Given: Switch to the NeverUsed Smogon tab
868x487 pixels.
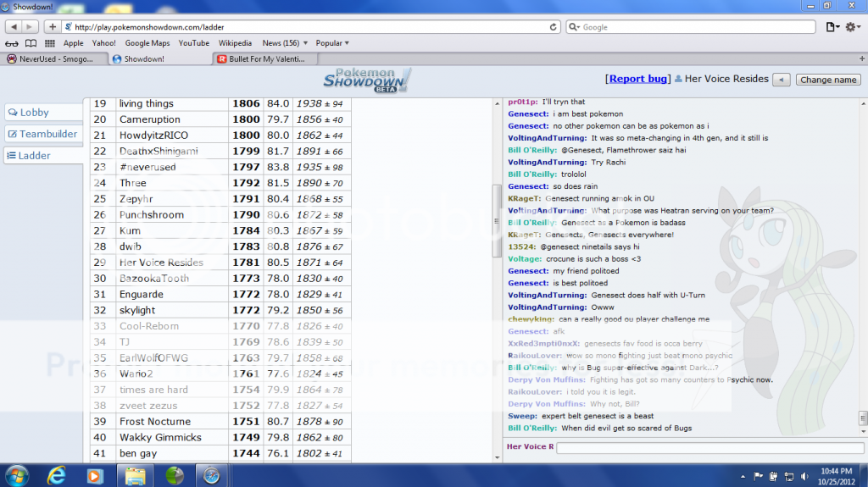Looking at the screenshot, I should (x=55, y=59).
